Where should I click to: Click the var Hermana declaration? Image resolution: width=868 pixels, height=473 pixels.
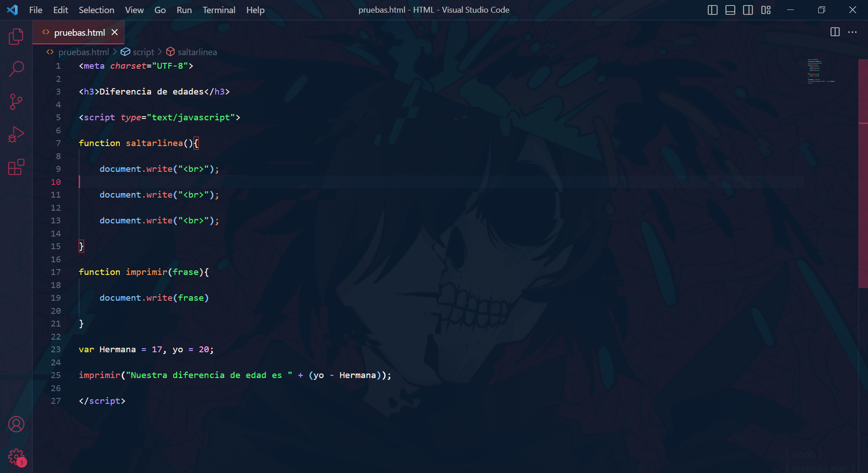tap(146, 350)
